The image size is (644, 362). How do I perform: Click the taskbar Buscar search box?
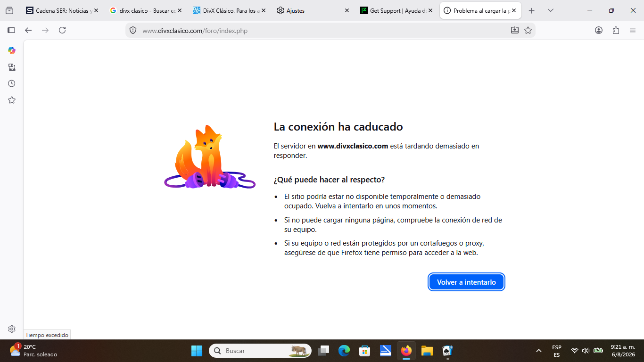260,351
